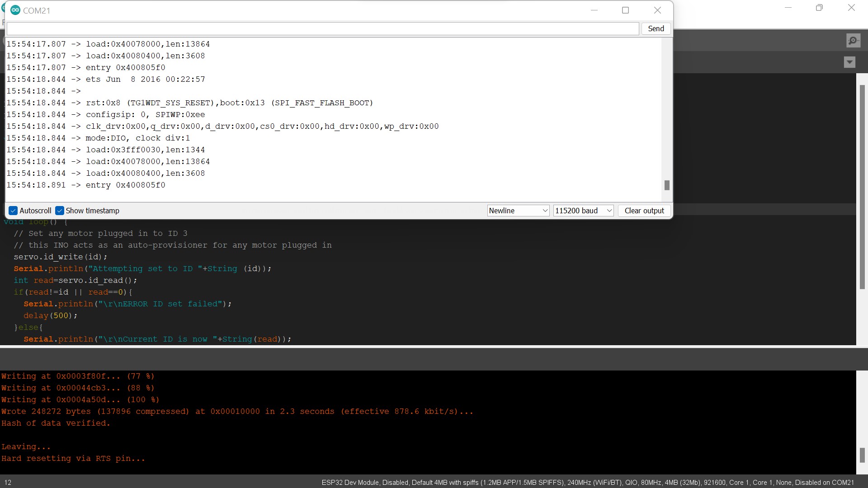
Task: Click the partially hidden Arduino IDE icon top-left
Action: pos(4,8)
